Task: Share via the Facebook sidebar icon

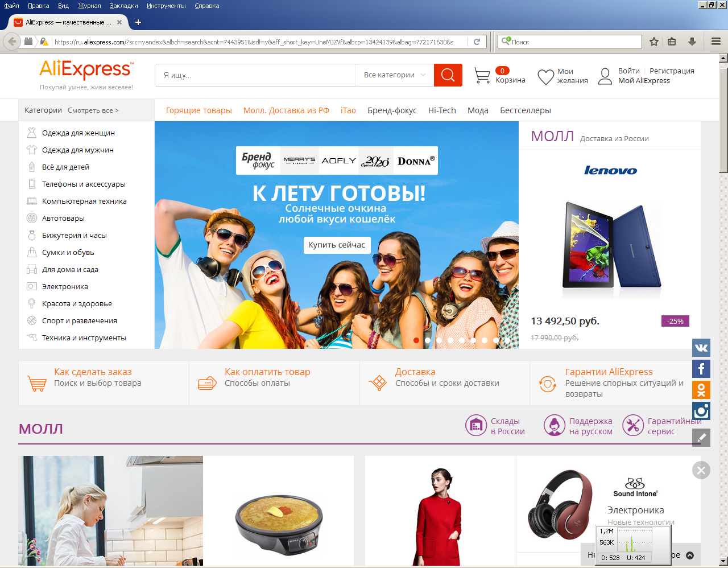Action: coord(701,369)
